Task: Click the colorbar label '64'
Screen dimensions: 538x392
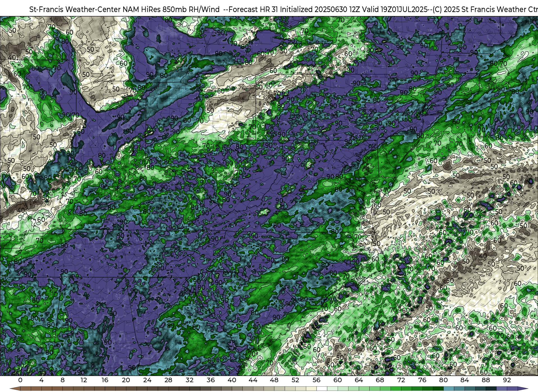Action: (359, 380)
